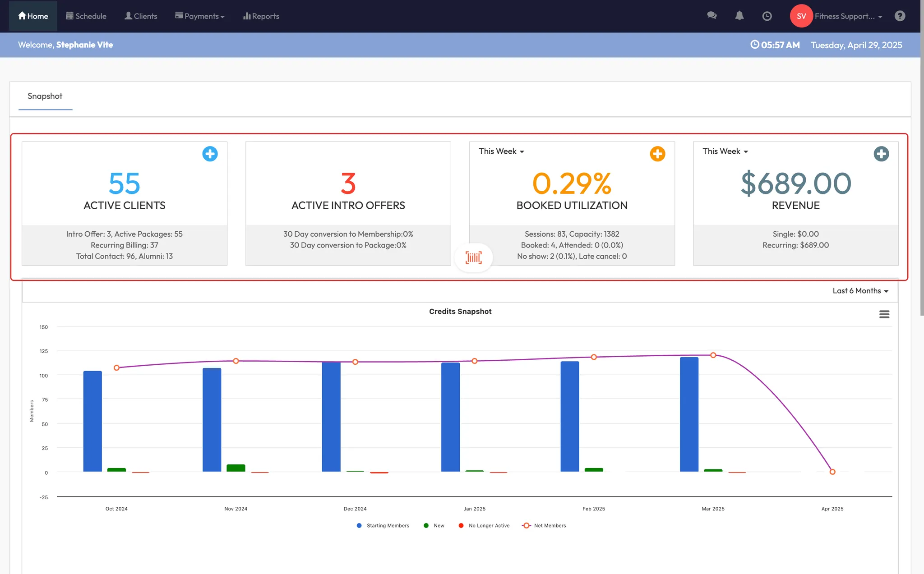Open the Payments menu
The image size is (924, 574).
pyautogui.click(x=200, y=16)
